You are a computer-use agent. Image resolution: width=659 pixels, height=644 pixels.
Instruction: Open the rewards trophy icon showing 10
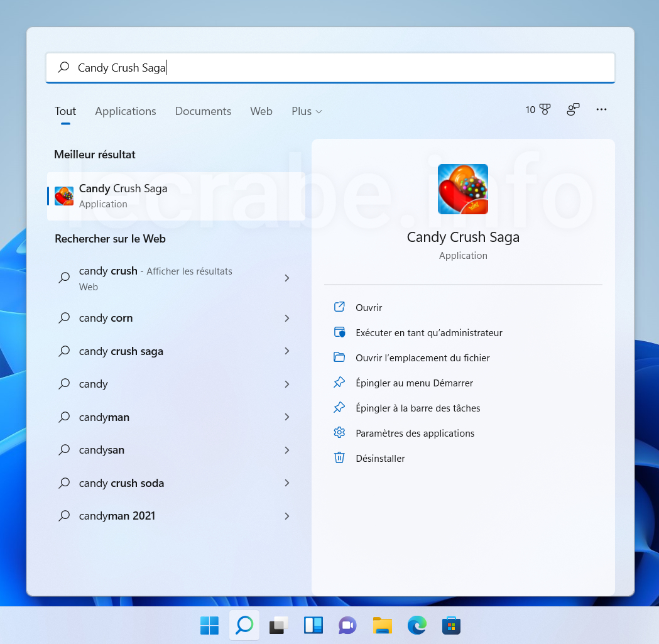point(538,110)
